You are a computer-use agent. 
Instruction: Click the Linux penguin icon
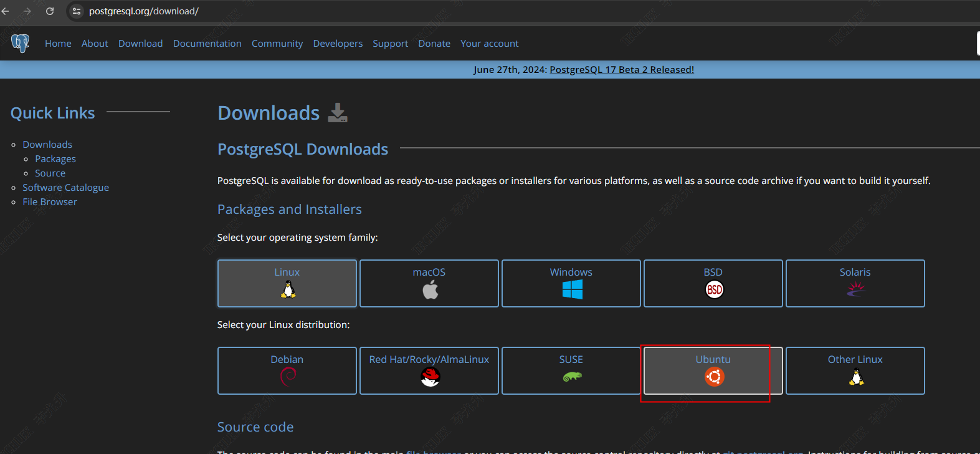coord(288,289)
